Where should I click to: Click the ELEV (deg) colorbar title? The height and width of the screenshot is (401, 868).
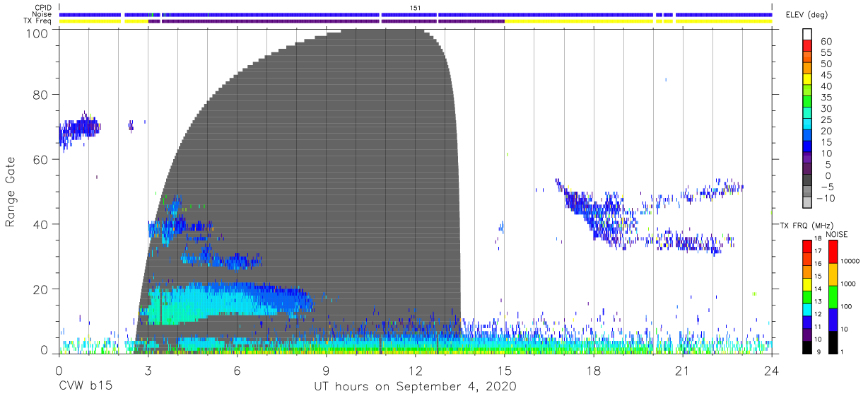coord(808,15)
